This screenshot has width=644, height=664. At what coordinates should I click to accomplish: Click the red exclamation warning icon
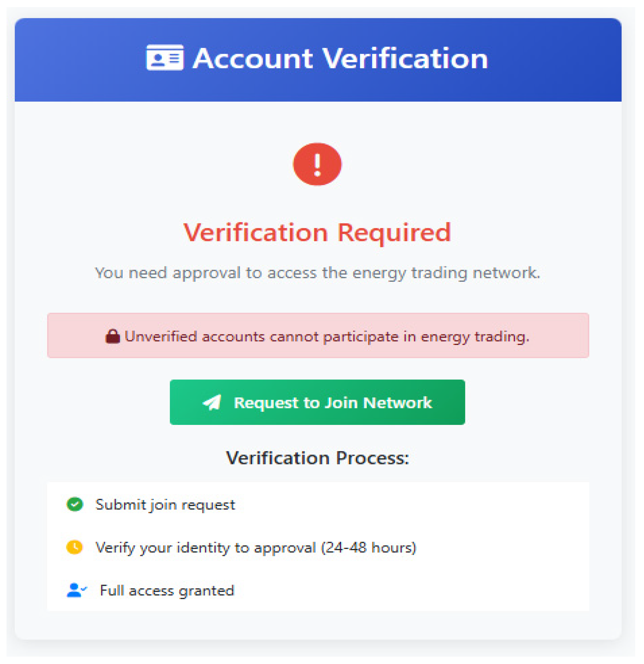click(317, 164)
